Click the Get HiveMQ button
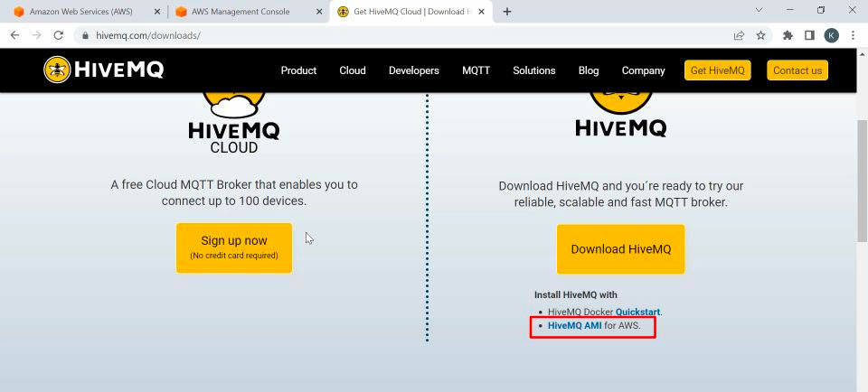868x392 pixels. (717, 70)
